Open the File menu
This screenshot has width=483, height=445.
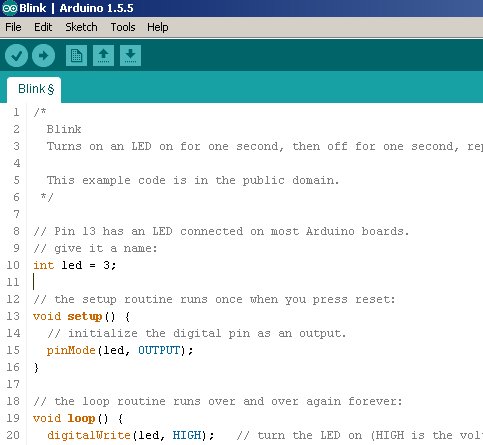(13, 27)
